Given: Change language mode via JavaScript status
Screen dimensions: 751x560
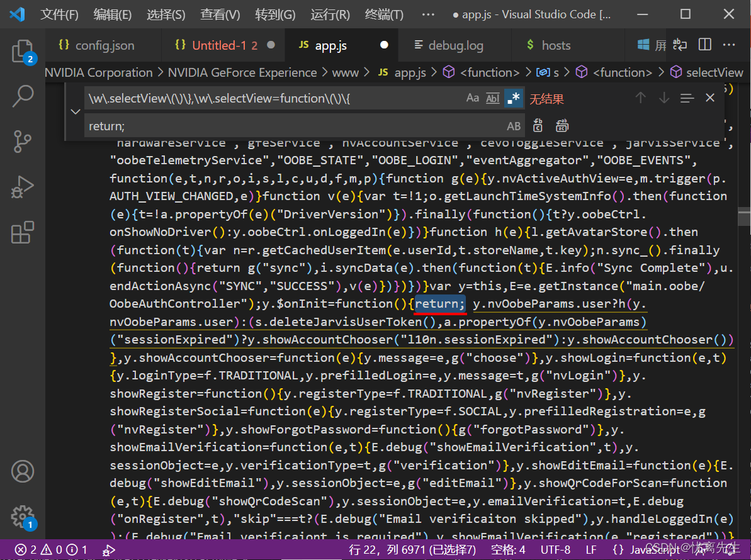Looking at the screenshot, I should point(646,549).
